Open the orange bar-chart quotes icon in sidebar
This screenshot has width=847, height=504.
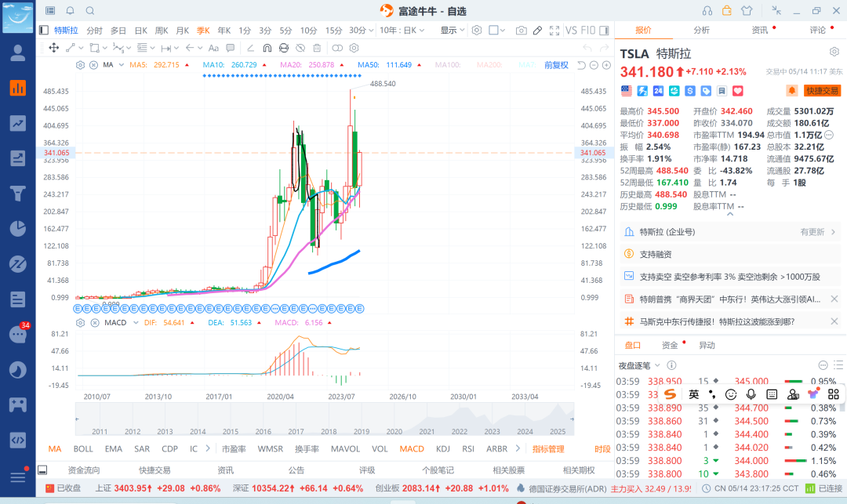point(18,88)
